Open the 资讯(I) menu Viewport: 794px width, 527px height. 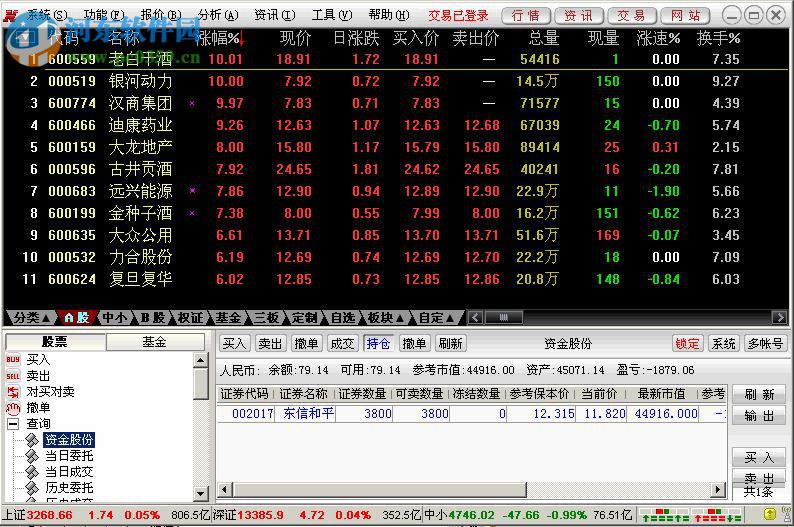point(274,15)
